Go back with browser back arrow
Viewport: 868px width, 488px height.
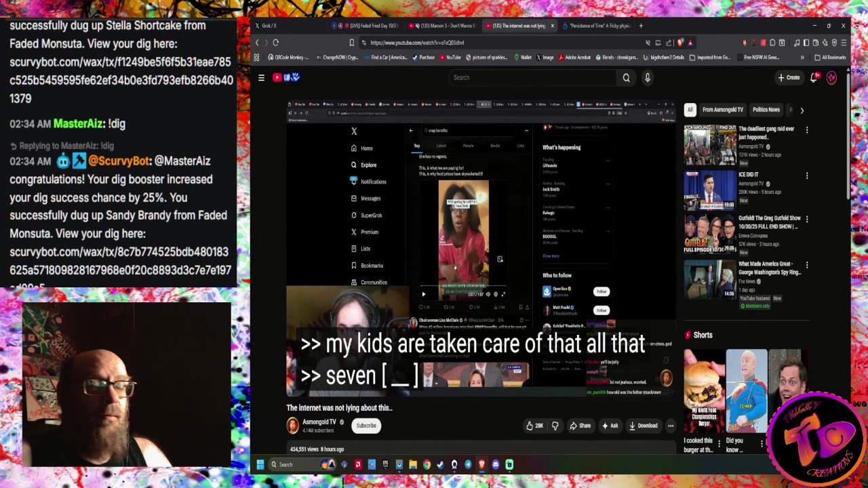[x=257, y=43]
